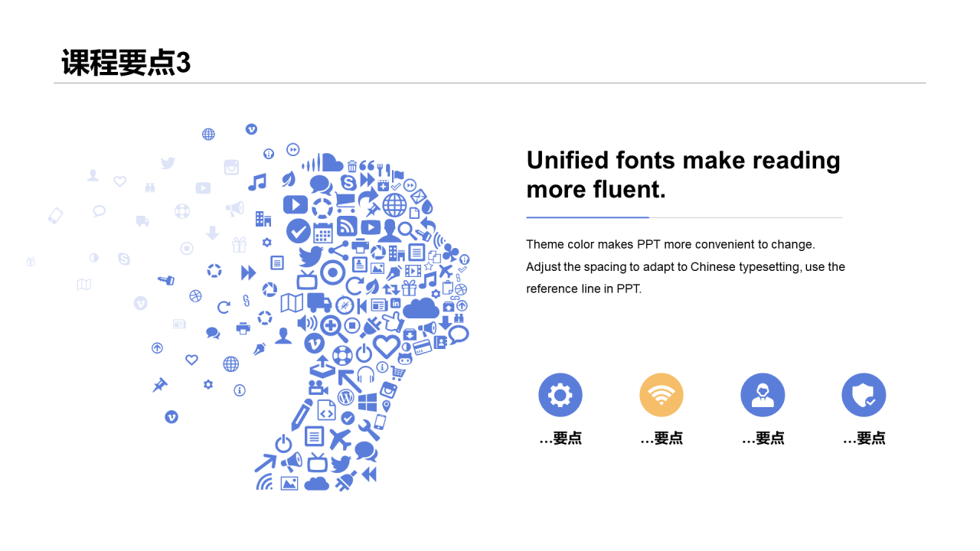
Task: Click the trash can icon
Action: [x=352, y=166]
